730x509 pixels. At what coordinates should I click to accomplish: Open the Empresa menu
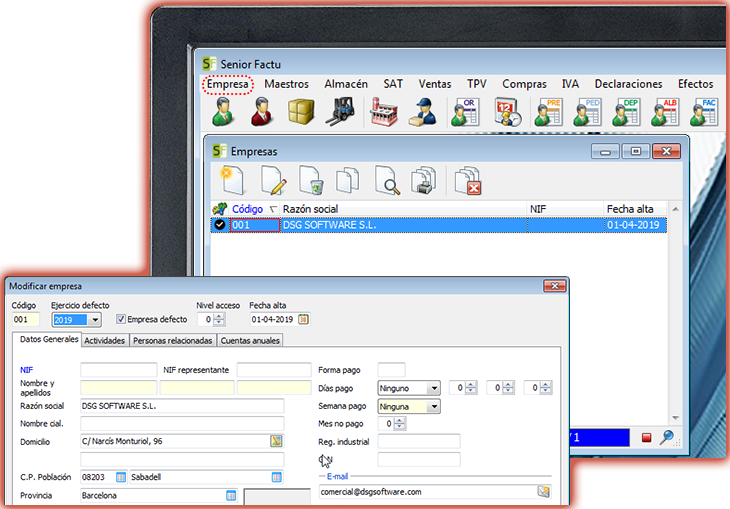click(227, 84)
